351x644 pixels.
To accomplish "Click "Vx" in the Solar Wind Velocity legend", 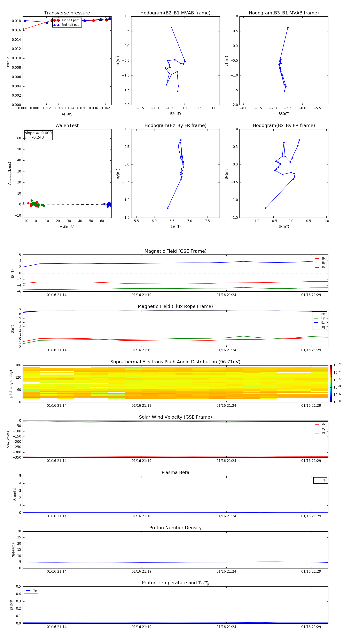I will 324,424.
